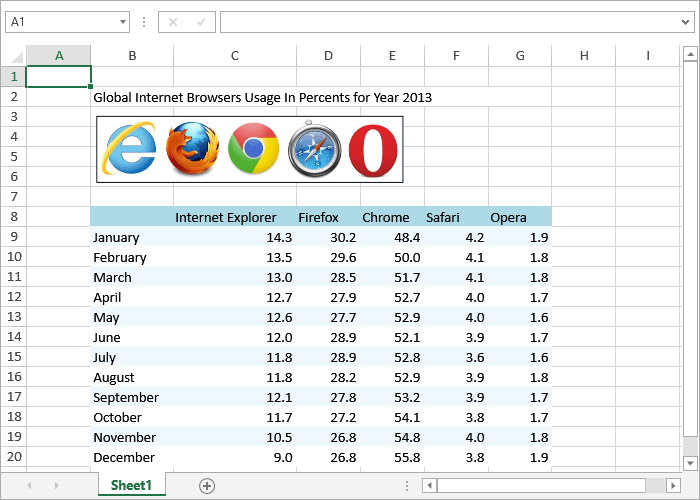Select the Sheet1 tab

[131, 485]
